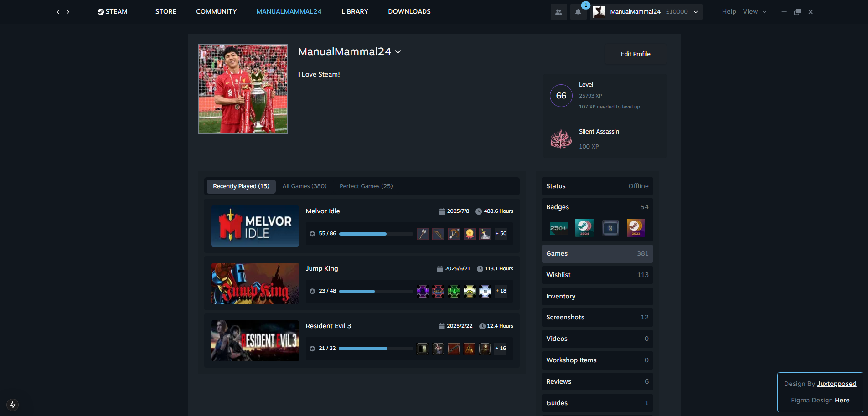The image size is (868, 416).
Task: Open the Badges section header
Action: pyautogui.click(x=597, y=207)
